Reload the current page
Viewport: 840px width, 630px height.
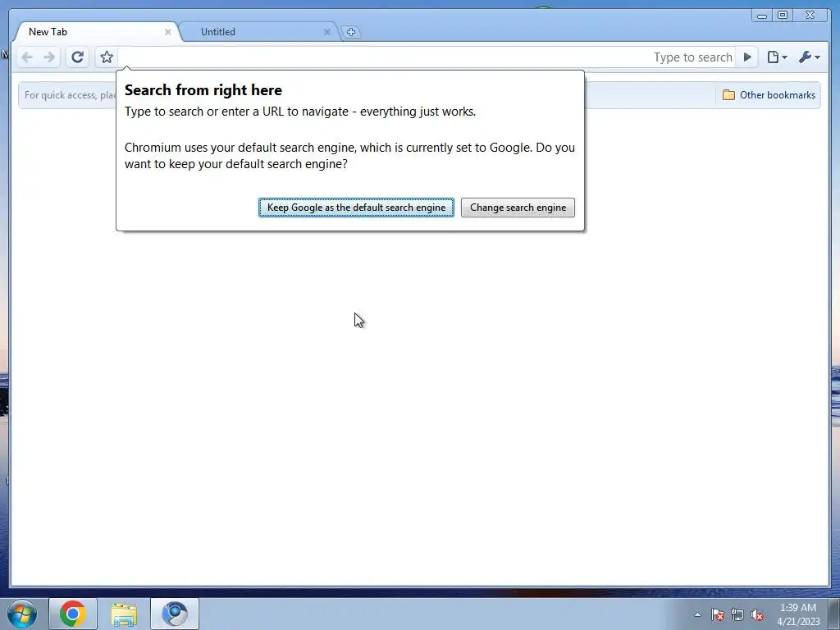click(78, 57)
